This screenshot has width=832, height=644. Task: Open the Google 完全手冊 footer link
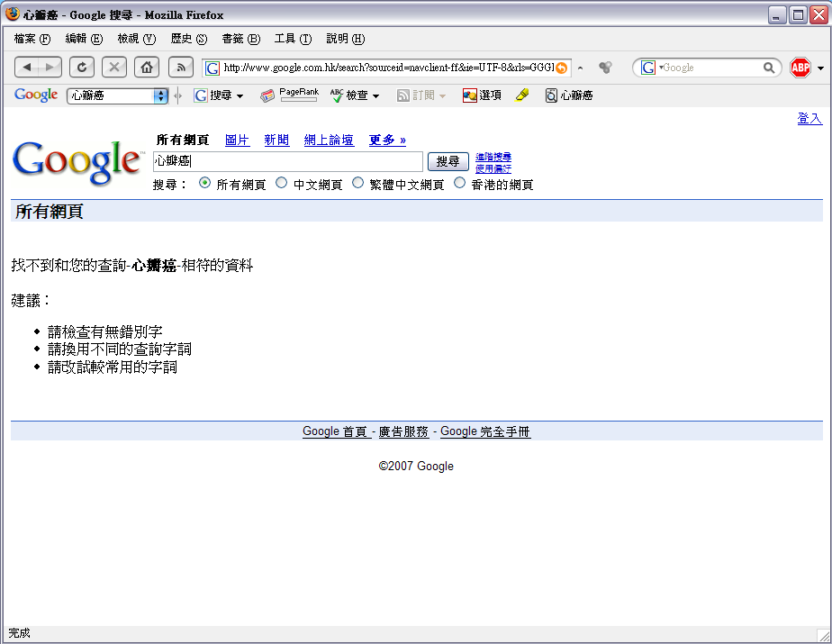tap(485, 431)
